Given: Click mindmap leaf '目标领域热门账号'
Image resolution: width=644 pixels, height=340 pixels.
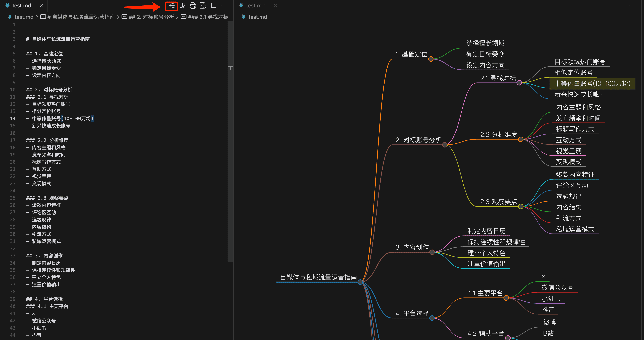Looking at the screenshot, I should [x=580, y=62].
